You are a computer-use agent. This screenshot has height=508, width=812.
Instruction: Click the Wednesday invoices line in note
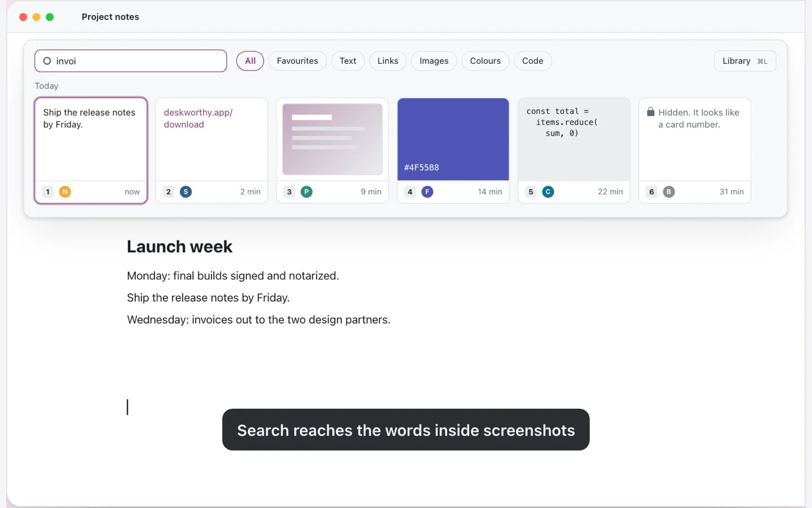click(259, 320)
